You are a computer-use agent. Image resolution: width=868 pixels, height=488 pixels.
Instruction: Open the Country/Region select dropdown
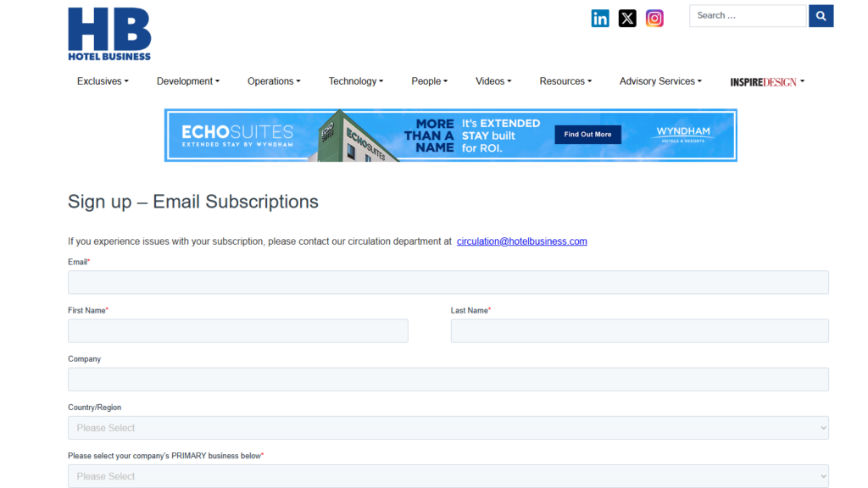pos(448,428)
